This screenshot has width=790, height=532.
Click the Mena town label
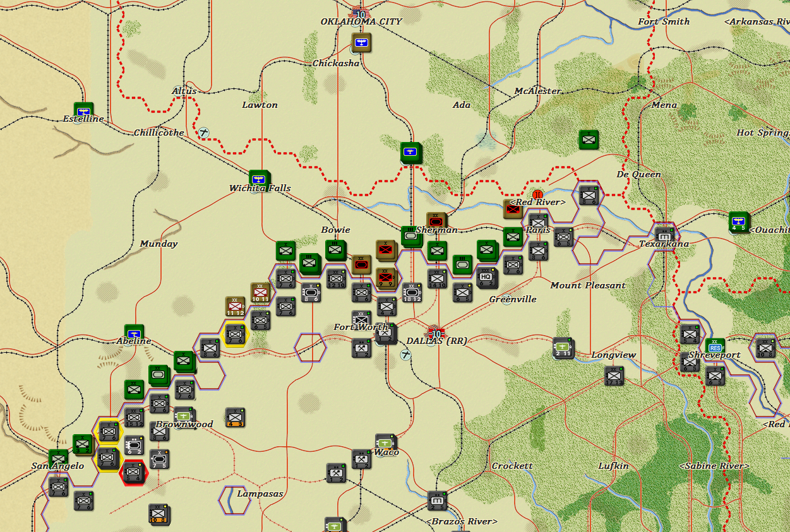pos(664,105)
